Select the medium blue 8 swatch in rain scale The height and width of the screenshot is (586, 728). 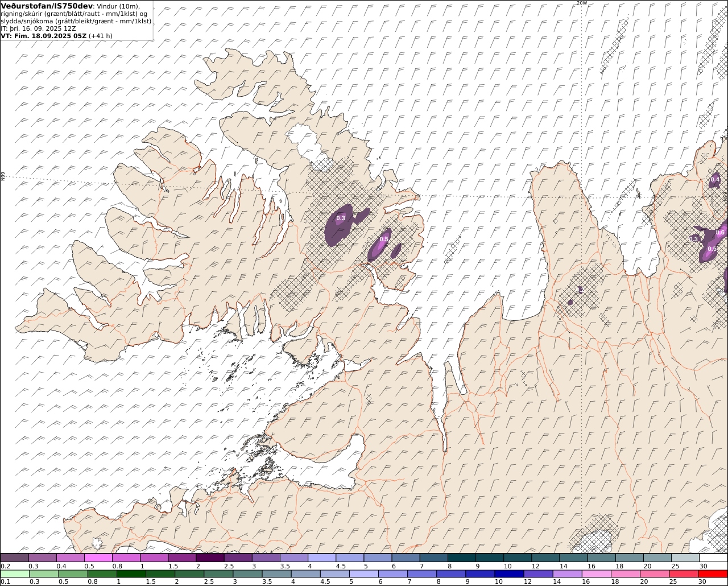click(x=450, y=573)
